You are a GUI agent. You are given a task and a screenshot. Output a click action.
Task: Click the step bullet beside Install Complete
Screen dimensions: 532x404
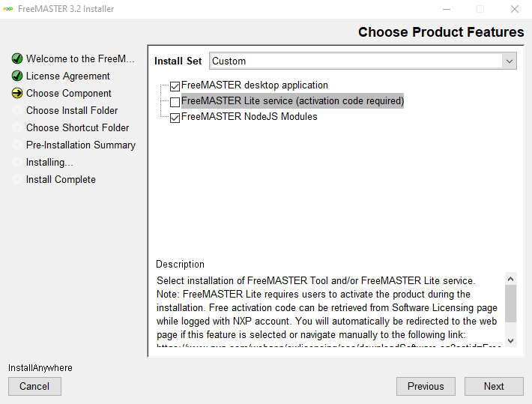tap(17, 179)
